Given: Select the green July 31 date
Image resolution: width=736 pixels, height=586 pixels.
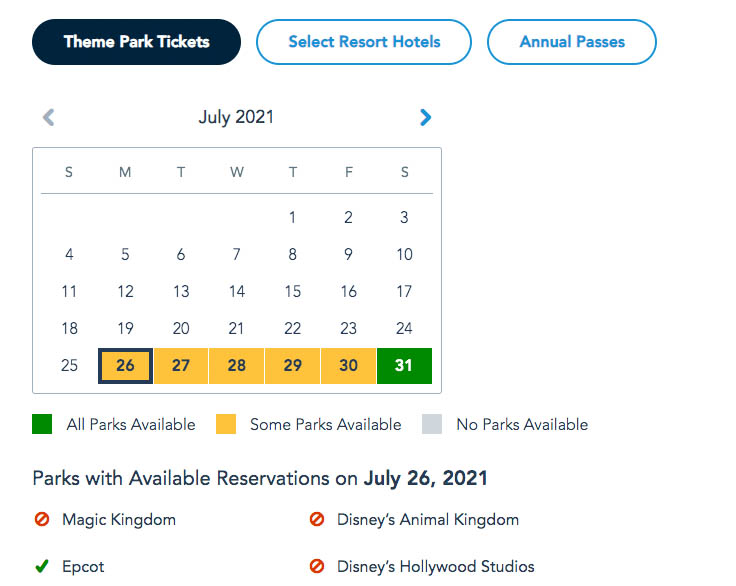Looking at the screenshot, I should coord(404,366).
